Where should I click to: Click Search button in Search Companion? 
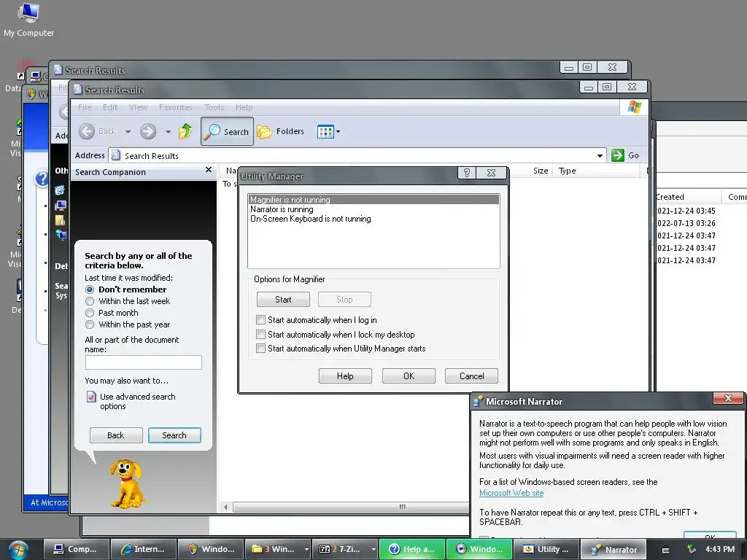tap(174, 435)
